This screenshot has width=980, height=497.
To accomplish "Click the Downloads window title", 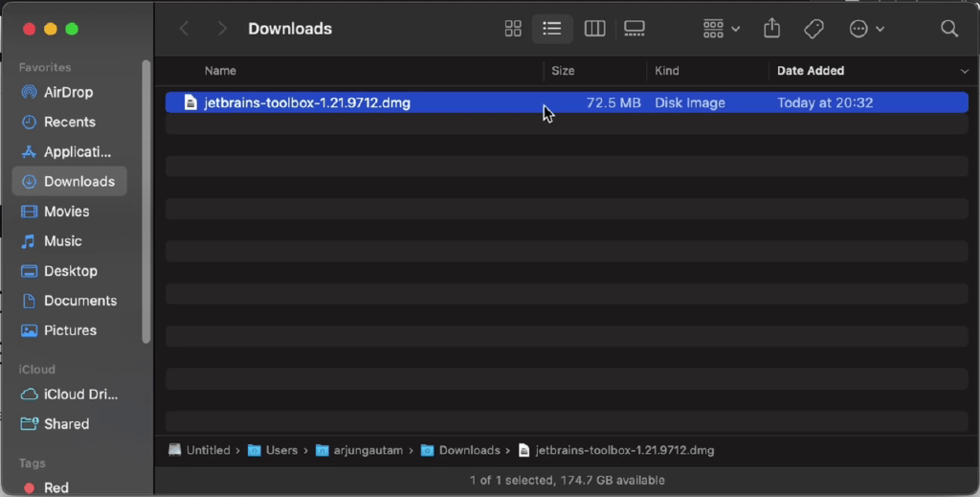I will tap(290, 29).
